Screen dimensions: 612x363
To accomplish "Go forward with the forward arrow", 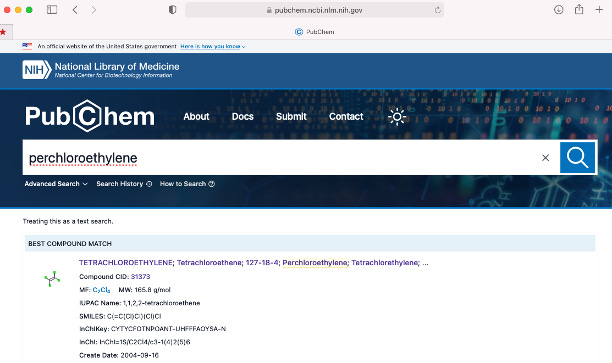I will tap(94, 10).
